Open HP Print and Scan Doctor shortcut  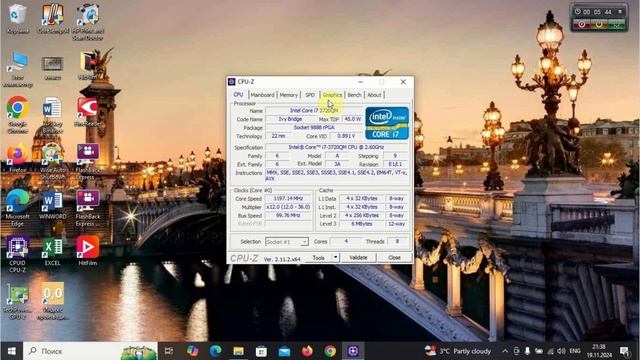pos(88,22)
